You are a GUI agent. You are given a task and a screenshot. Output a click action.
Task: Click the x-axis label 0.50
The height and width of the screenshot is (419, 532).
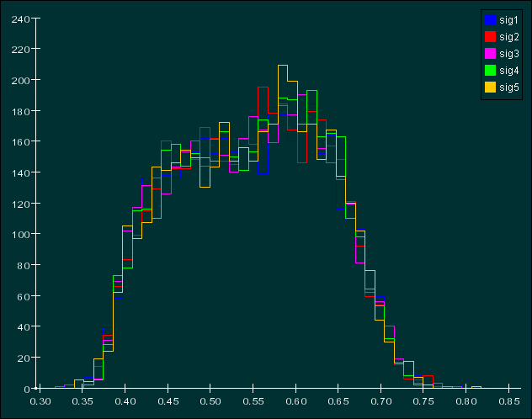210,401
